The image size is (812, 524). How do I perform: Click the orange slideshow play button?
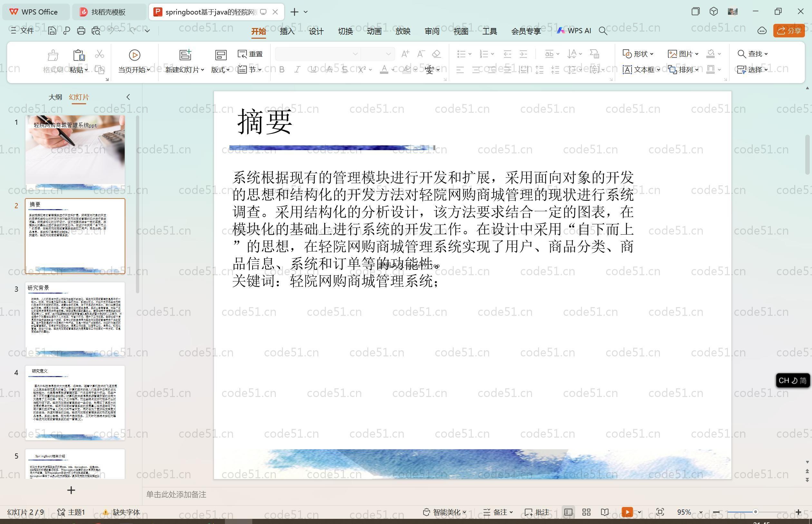[x=627, y=512]
